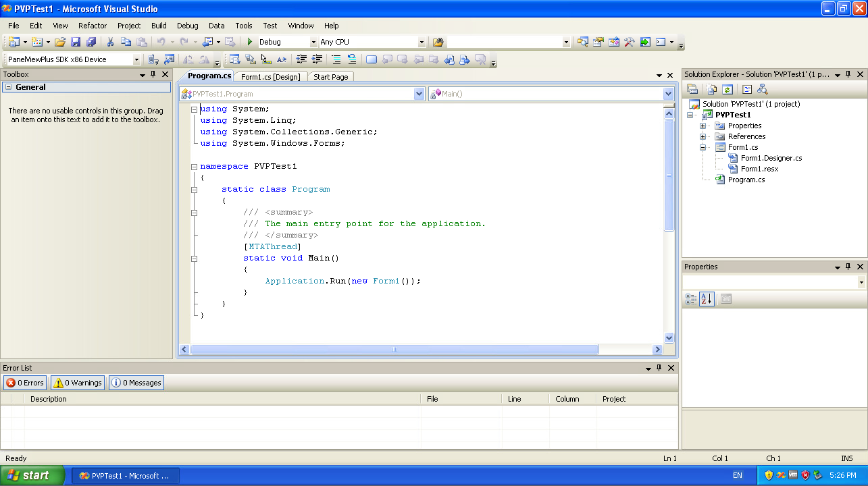Select Form1.Designer.cs in Solution Explorer
The height and width of the screenshot is (486, 868).
coord(771,158)
